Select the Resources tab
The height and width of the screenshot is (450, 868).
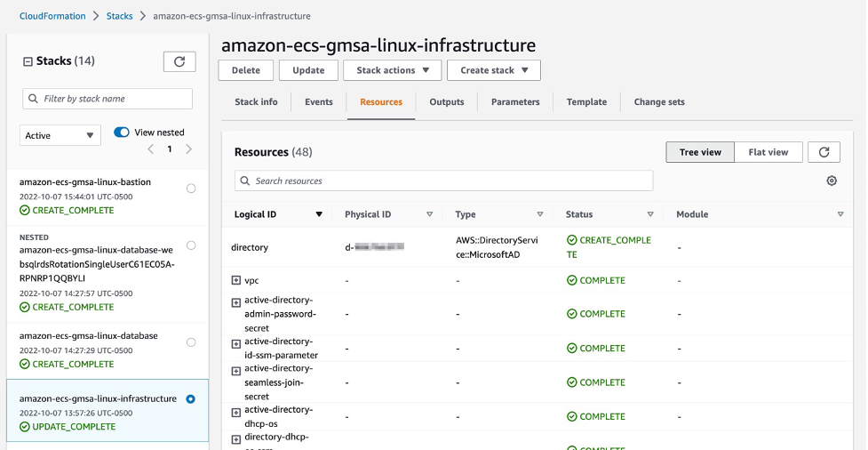[381, 102]
